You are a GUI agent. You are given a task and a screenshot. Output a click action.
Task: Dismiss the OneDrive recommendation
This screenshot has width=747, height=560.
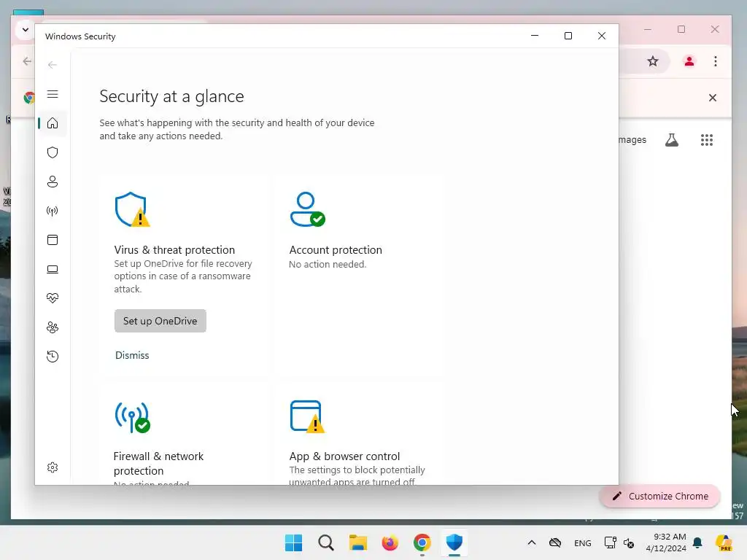(132, 355)
